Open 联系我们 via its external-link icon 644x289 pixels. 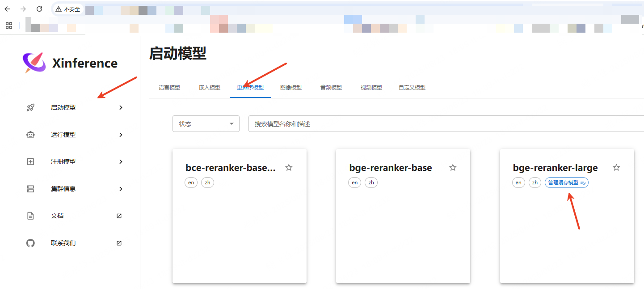[119, 243]
